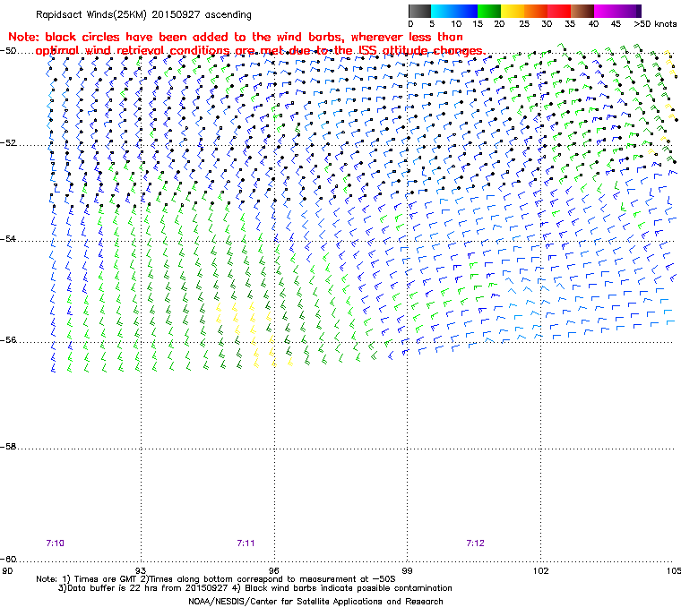Click the orange 25-30 knots legend color

click(x=536, y=11)
